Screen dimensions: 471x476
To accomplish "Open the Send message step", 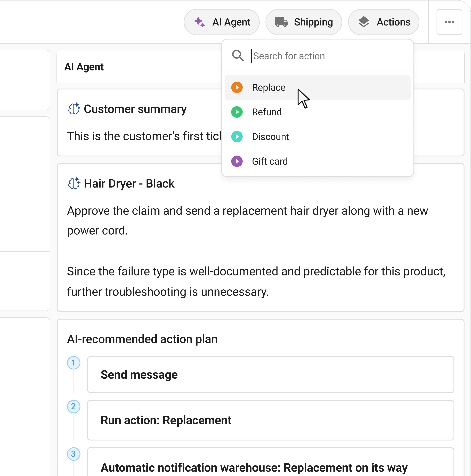I will (270, 375).
